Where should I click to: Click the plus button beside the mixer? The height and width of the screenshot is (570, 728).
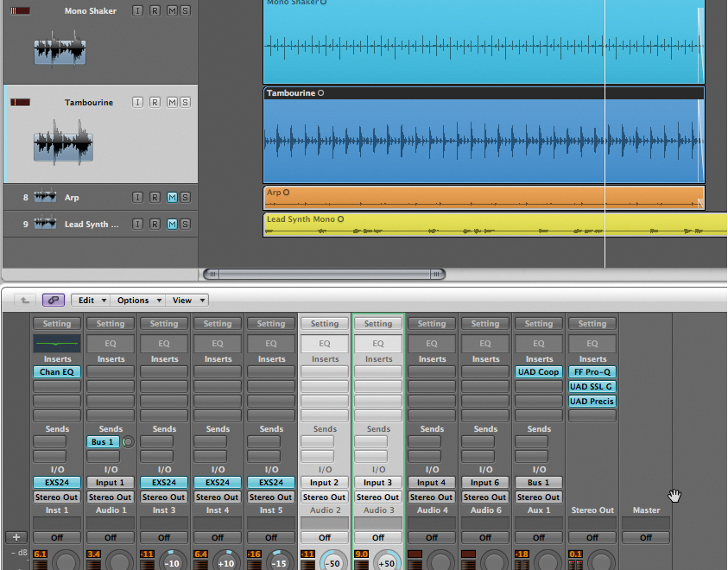[x=16, y=537]
